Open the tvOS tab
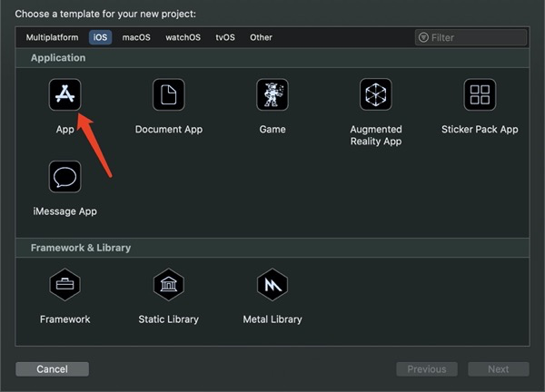 [225, 37]
